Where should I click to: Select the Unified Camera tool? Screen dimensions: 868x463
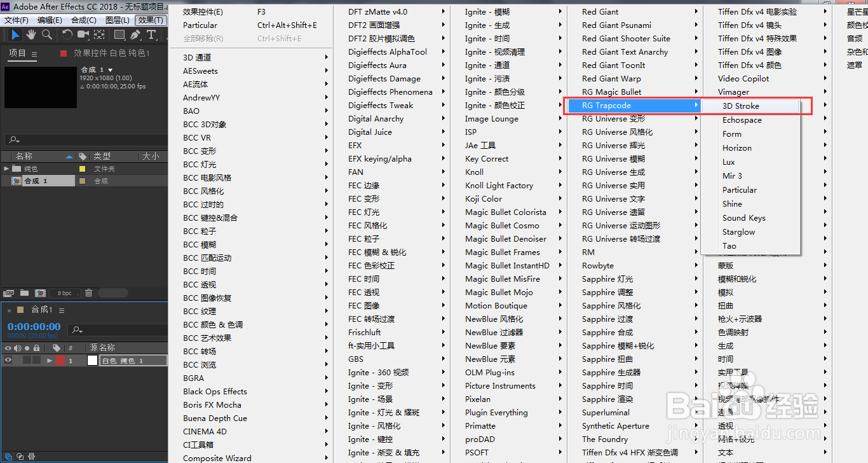pyautogui.click(x=83, y=34)
